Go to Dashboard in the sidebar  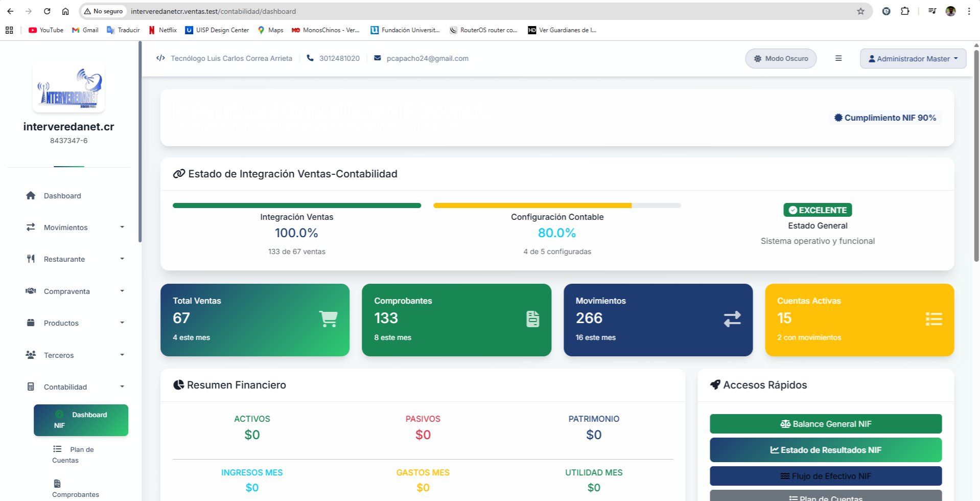pos(62,196)
